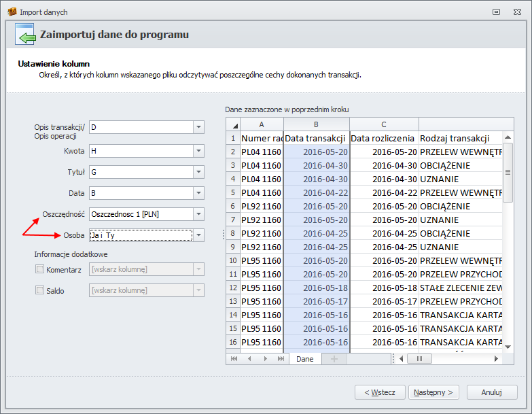
Task: Expand the Opis transakcji column dropdown
Action: coord(198,127)
